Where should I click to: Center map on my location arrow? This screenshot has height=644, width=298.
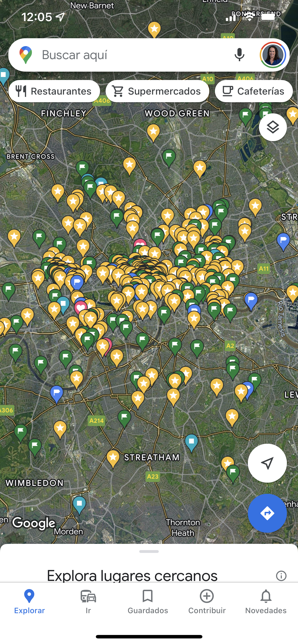[x=267, y=463]
